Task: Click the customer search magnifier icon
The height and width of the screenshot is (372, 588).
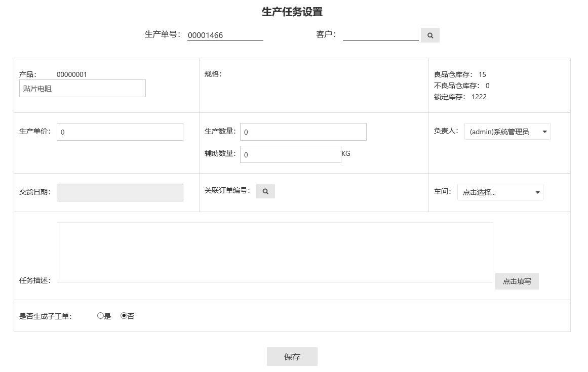Action: [x=430, y=35]
